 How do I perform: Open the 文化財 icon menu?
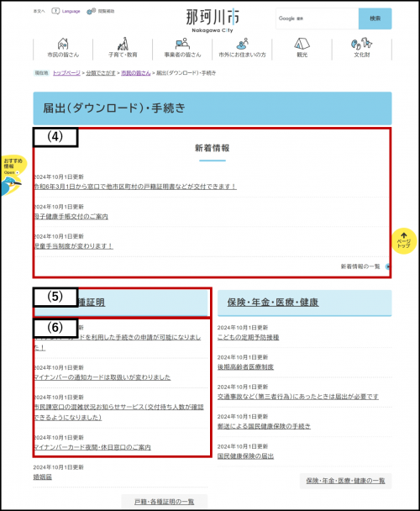coord(362,48)
